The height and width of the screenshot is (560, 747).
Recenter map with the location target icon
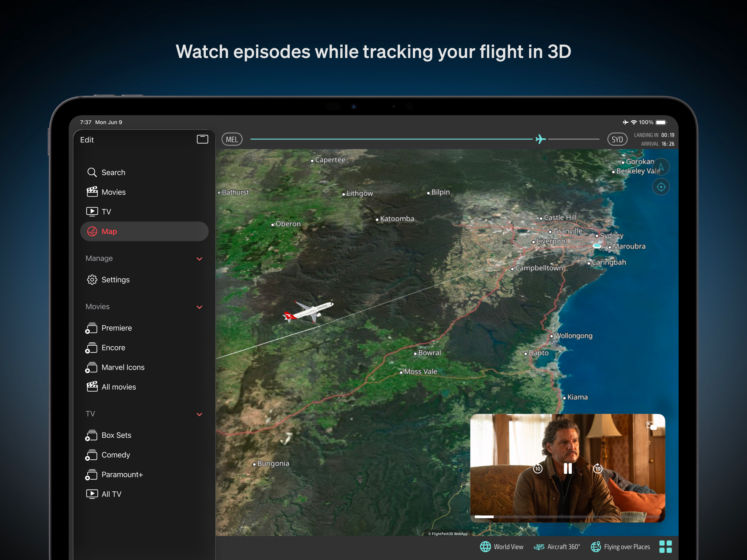click(661, 187)
